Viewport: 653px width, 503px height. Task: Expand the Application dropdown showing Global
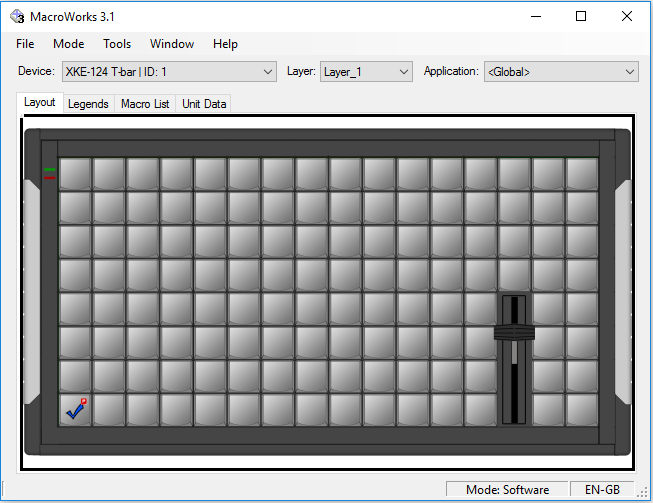pyautogui.click(x=561, y=72)
